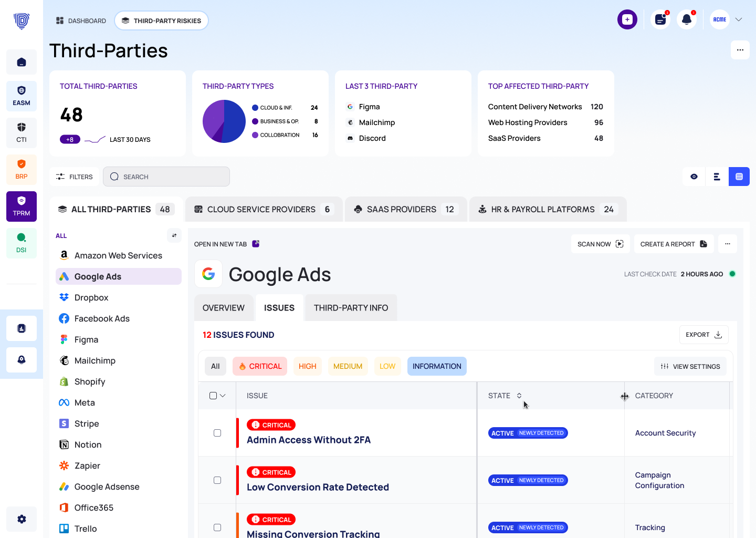Select Amazon Web Services in the list

pyautogui.click(x=119, y=255)
